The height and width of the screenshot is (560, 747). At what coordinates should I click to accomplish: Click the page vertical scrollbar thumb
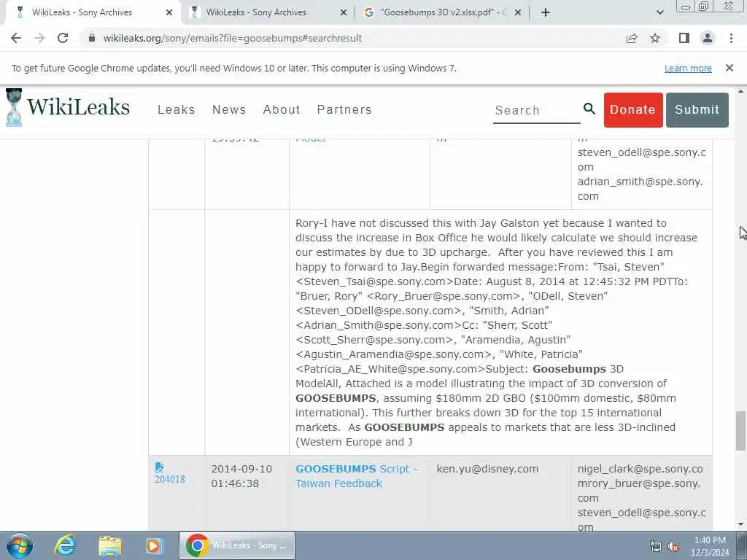[x=740, y=430]
